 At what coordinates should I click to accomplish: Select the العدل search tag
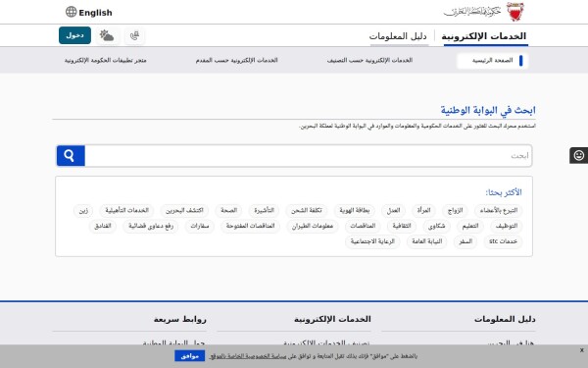coord(393,210)
